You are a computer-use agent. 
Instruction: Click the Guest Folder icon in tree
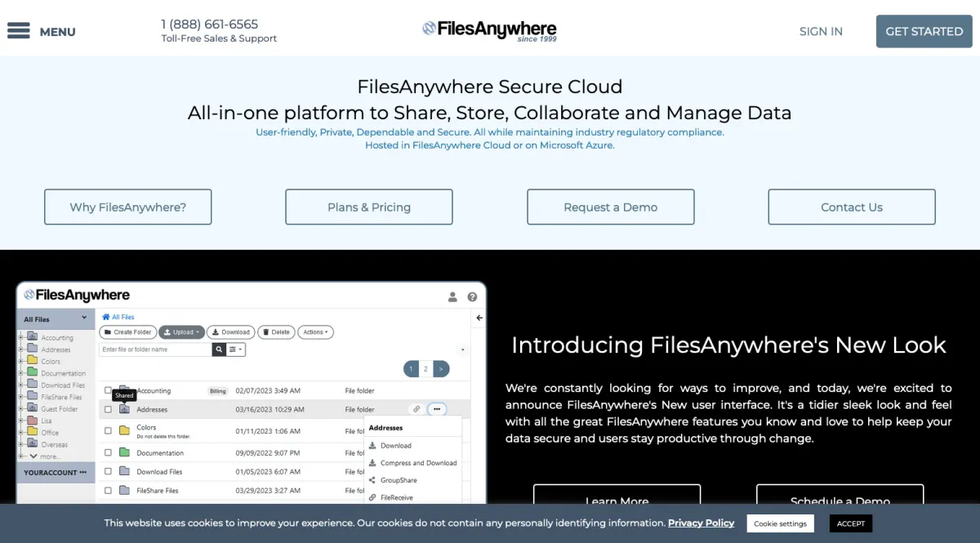point(33,408)
